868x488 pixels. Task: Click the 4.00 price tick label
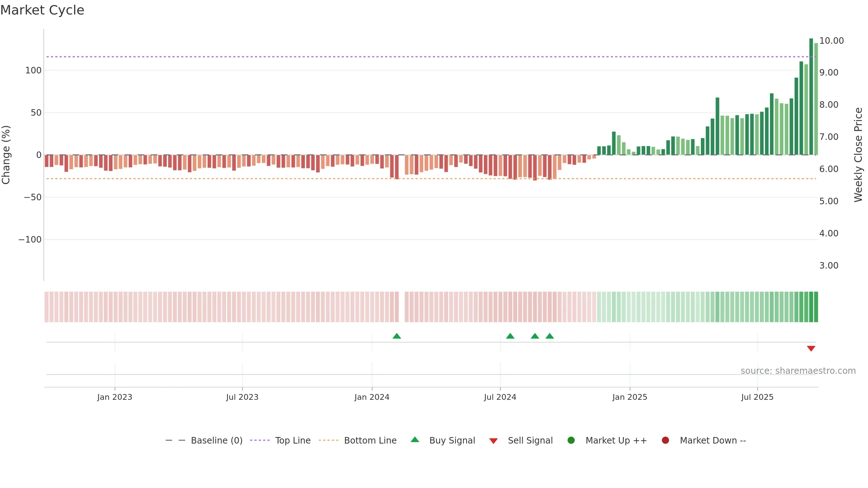(x=829, y=234)
